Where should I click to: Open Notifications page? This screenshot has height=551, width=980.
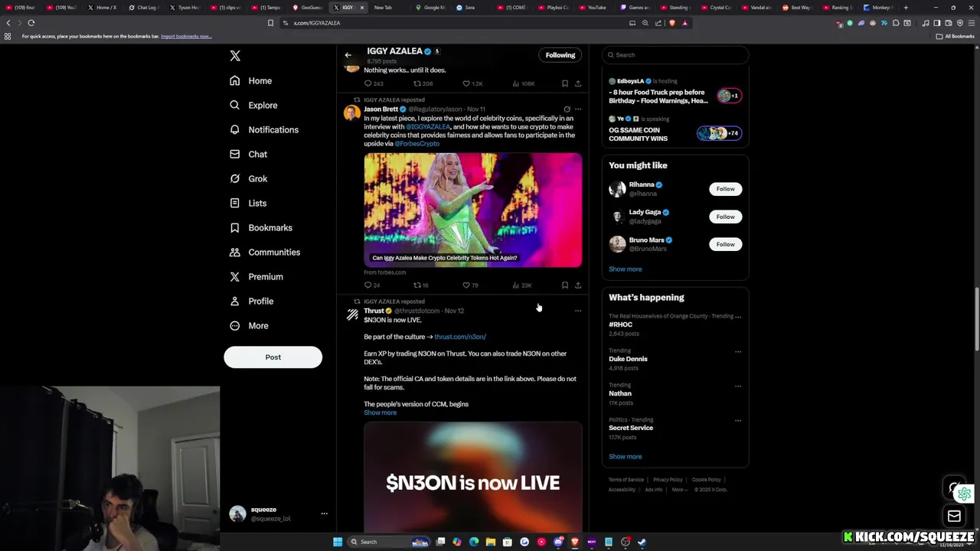pos(264,129)
